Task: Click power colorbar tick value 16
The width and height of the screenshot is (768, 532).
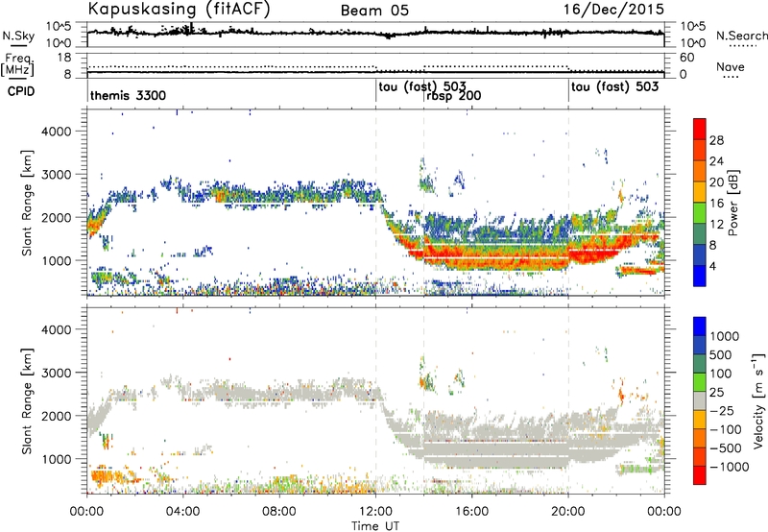Action: (x=716, y=204)
